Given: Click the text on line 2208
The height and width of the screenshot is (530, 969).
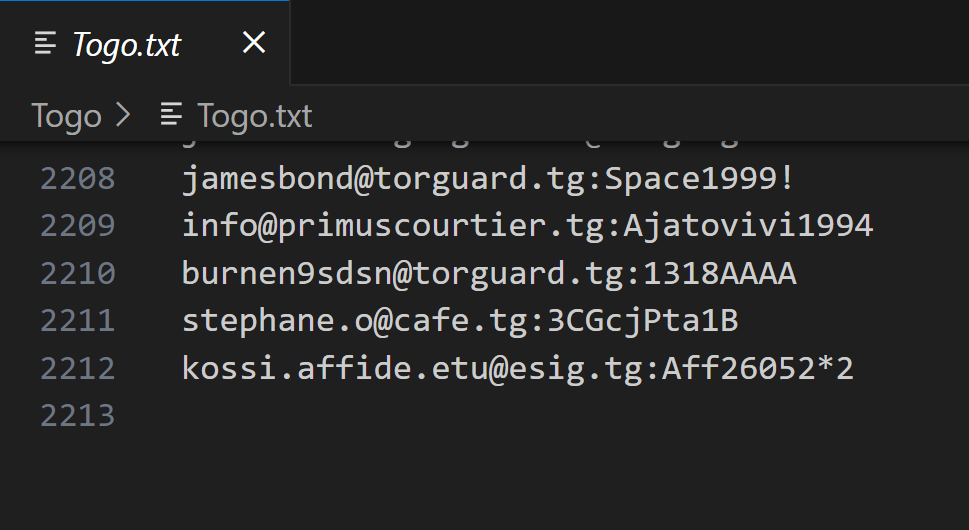Looking at the screenshot, I should click(x=488, y=178).
